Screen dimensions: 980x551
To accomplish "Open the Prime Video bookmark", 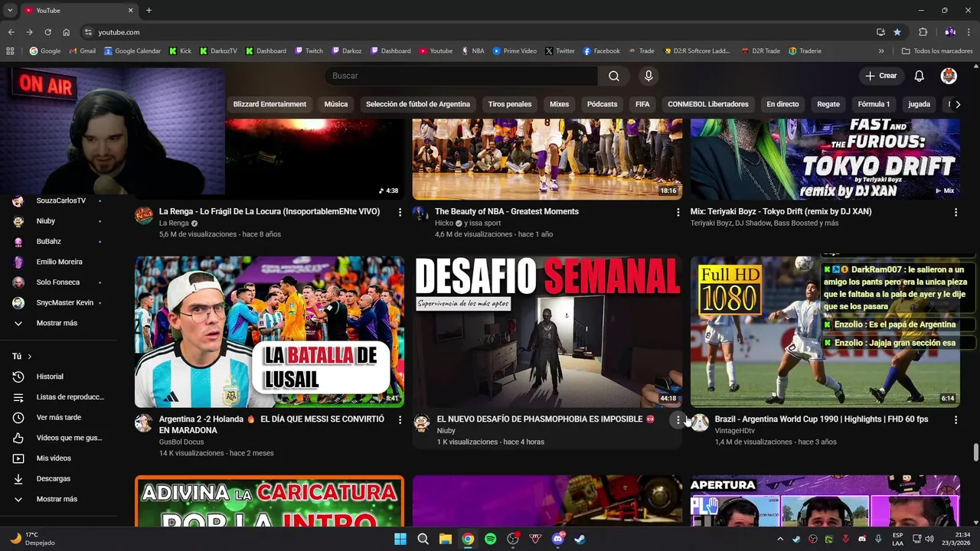I will pyautogui.click(x=514, y=51).
